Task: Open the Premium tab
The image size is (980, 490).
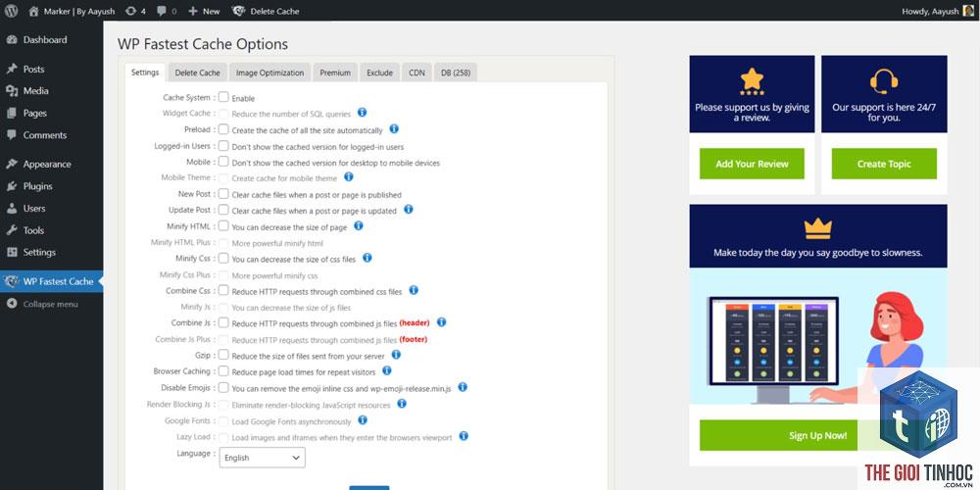Action: click(x=335, y=73)
